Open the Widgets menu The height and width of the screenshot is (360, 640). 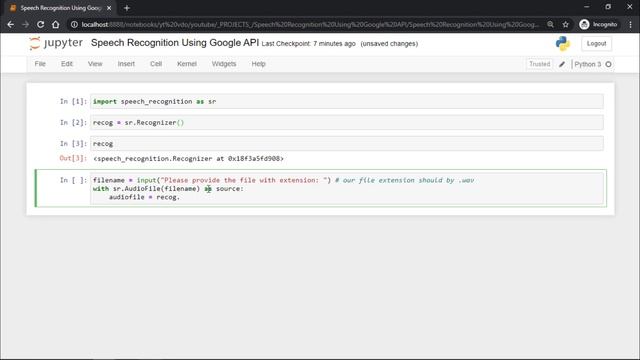point(224,64)
